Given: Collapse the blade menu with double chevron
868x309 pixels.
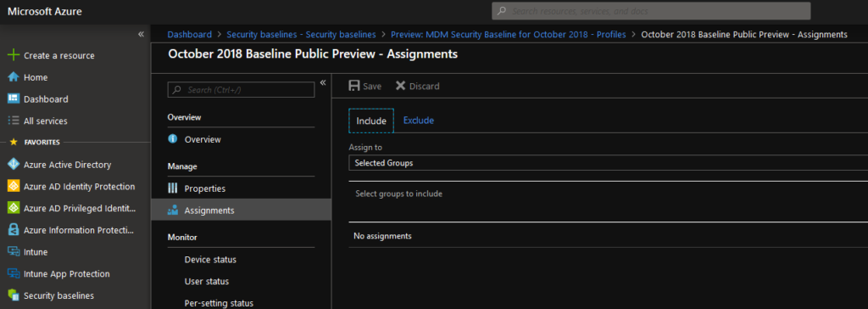Looking at the screenshot, I should pyautogui.click(x=323, y=82).
